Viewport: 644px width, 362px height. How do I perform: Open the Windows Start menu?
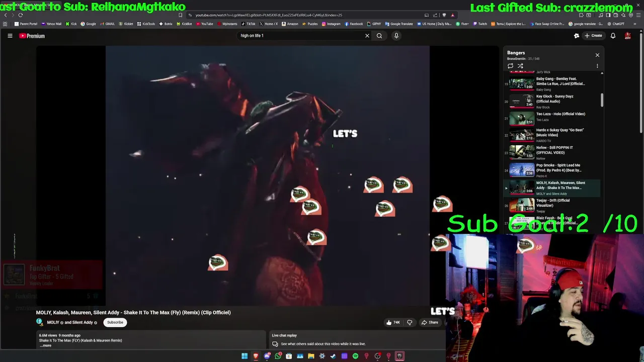point(245,356)
